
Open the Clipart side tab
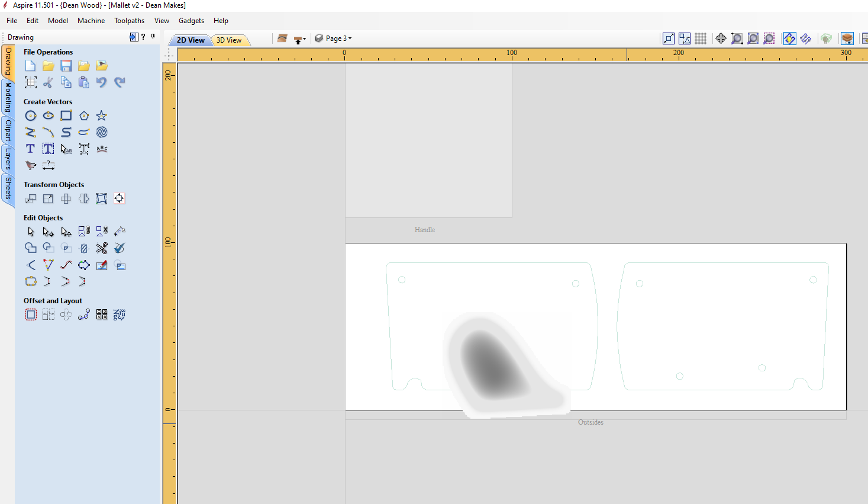[8, 130]
